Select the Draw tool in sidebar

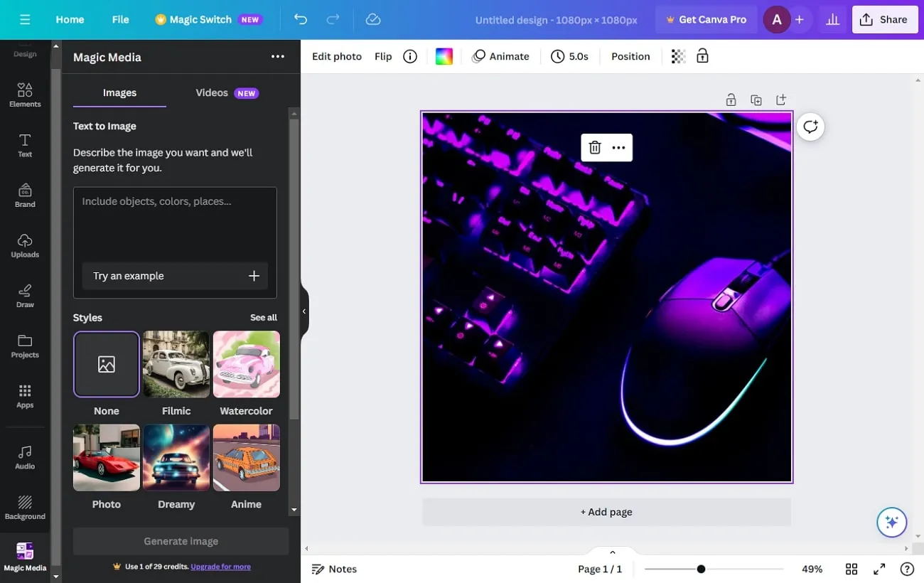click(25, 294)
